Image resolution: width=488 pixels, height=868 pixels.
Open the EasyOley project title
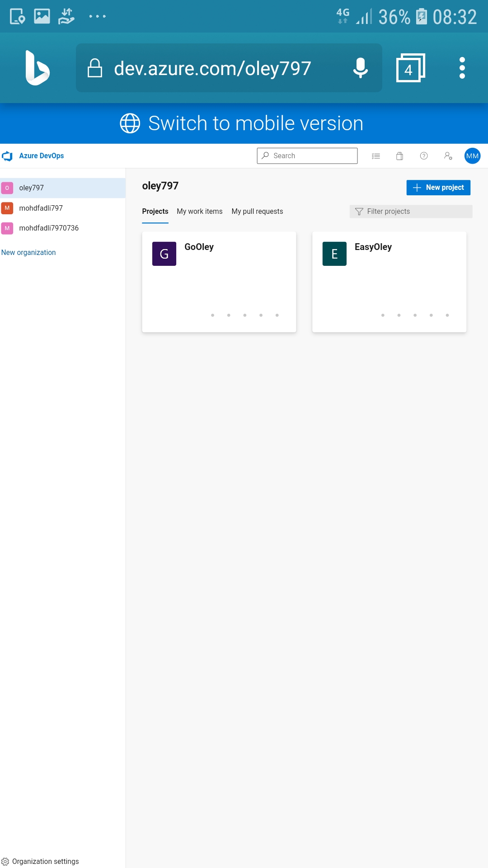tap(373, 247)
